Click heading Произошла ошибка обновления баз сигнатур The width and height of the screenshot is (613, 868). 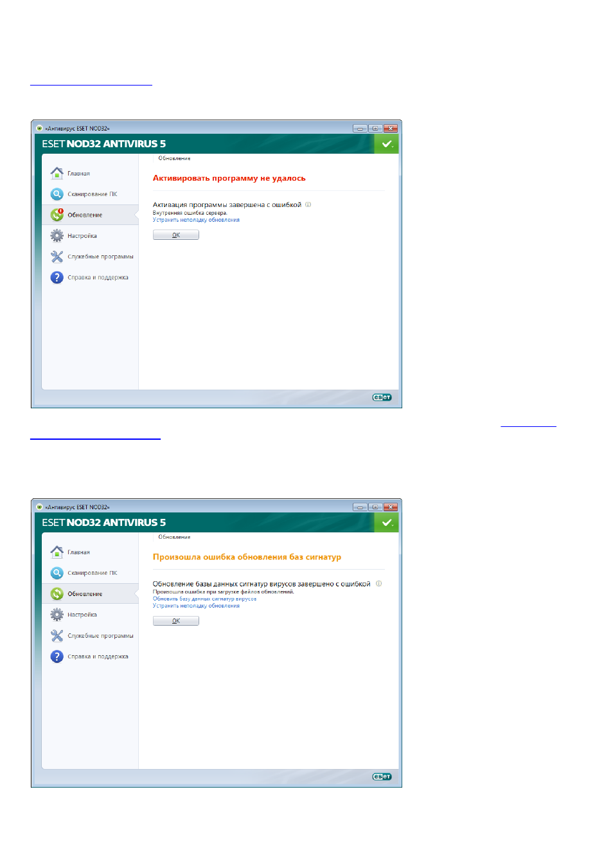click(x=247, y=557)
